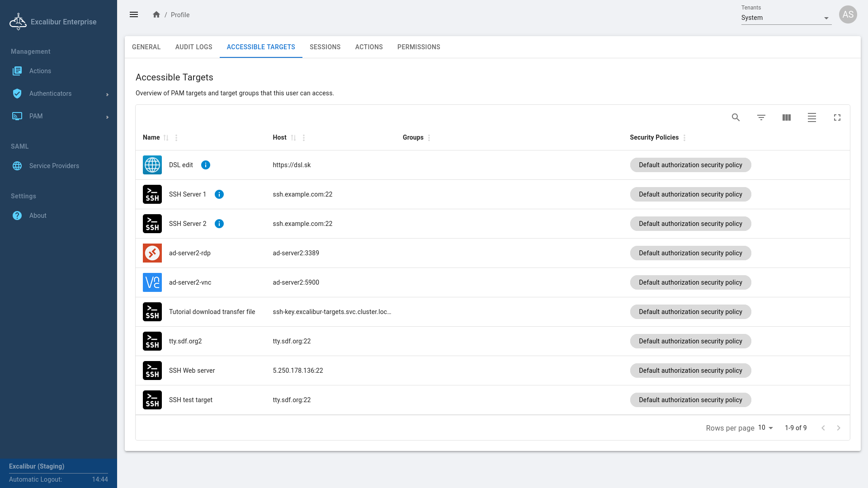Open rows per page dropdown
The image size is (868, 488).
(765, 428)
